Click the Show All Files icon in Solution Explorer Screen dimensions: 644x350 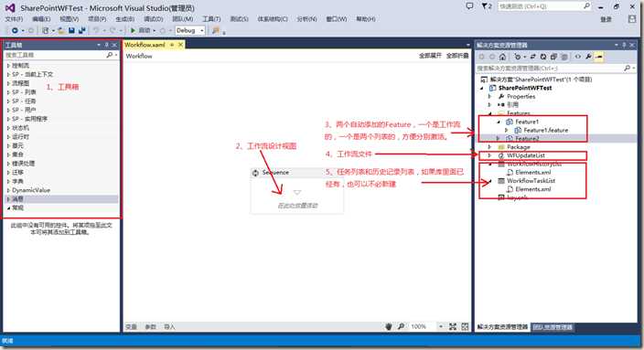click(x=564, y=57)
